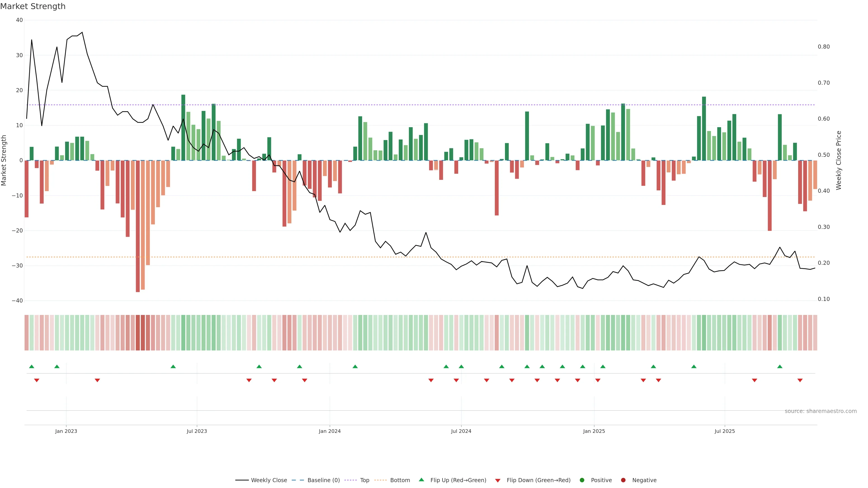Screen dimensions: 868x488
Task: Click the darkest red cell in heatmap strip
Action: (138, 332)
